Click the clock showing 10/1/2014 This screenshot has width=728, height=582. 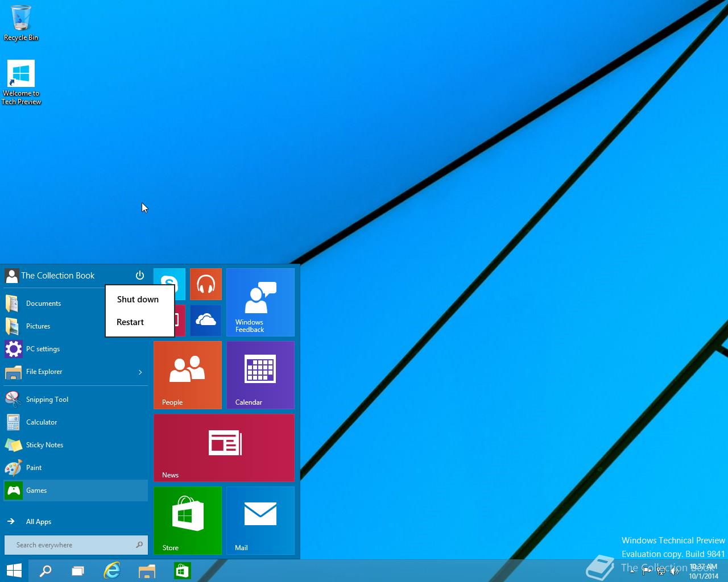704,571
